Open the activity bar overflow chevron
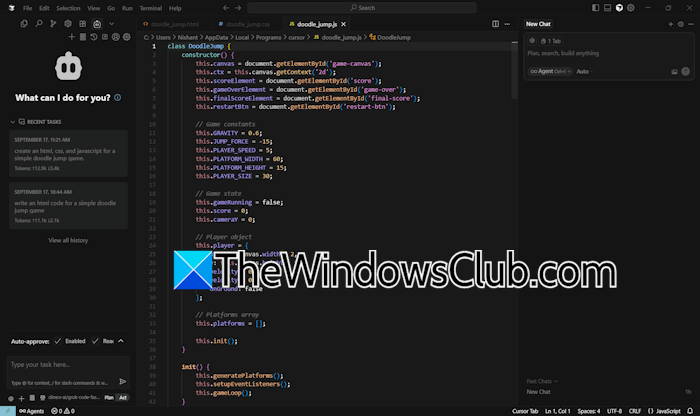Image resolution: width=700 pixels, height=416 pixels. (x=112, y=24)
